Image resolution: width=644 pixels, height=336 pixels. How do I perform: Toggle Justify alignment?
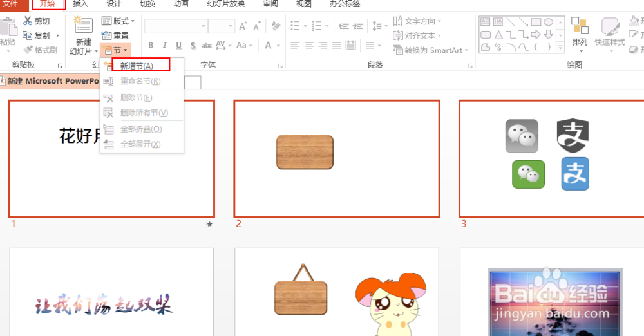coord(337,45)
